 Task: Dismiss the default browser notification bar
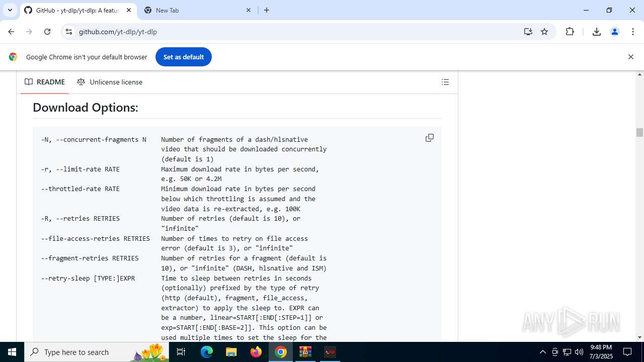[630, 57]
